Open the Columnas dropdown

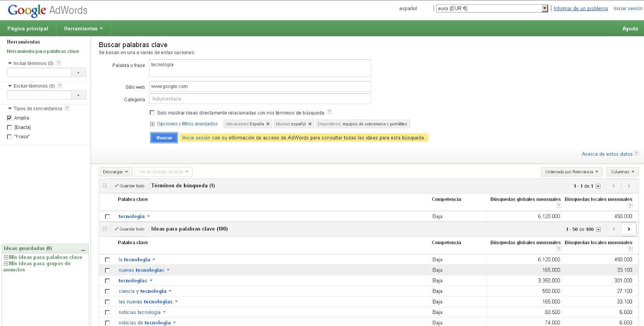pyautogui.click(x=622, y=172)
